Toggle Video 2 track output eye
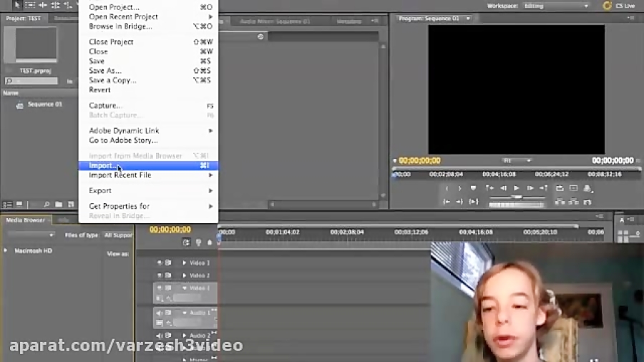 pyautogui.click(x=160, y=275)
